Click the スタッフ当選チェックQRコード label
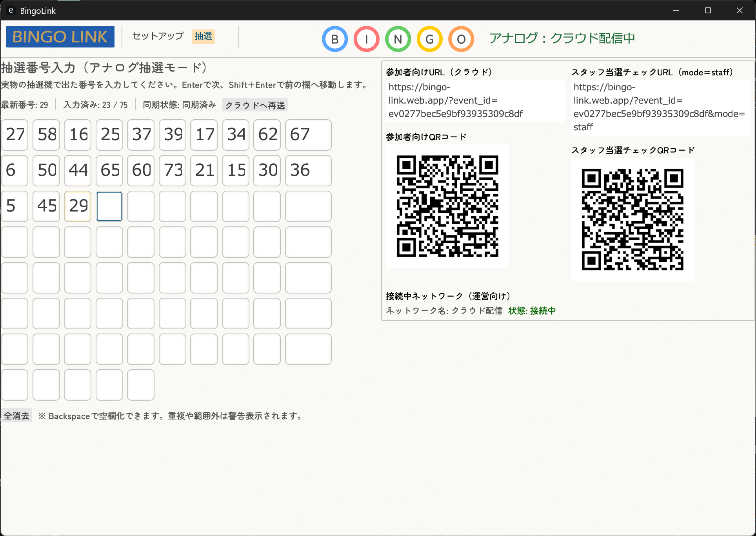 pos(633,150)
